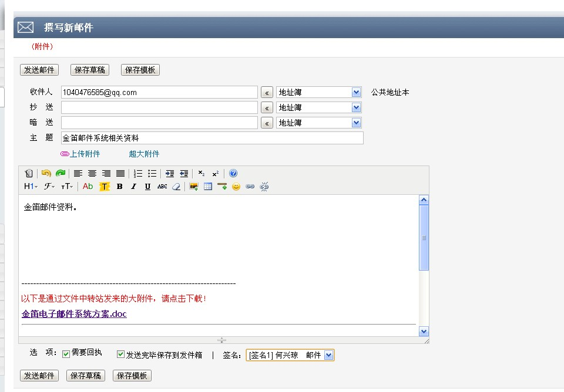
Task: Apply strikethrough ABC formatting
Action: tap(162, 187)
